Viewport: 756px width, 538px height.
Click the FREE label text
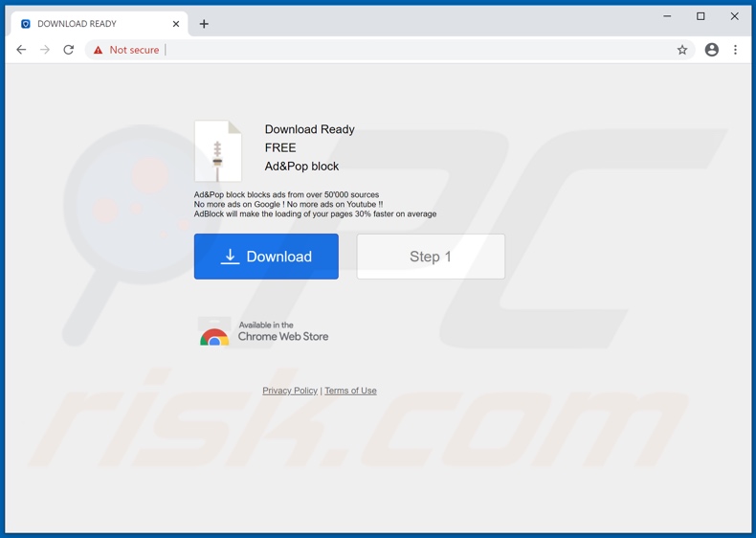click(280, 147)
